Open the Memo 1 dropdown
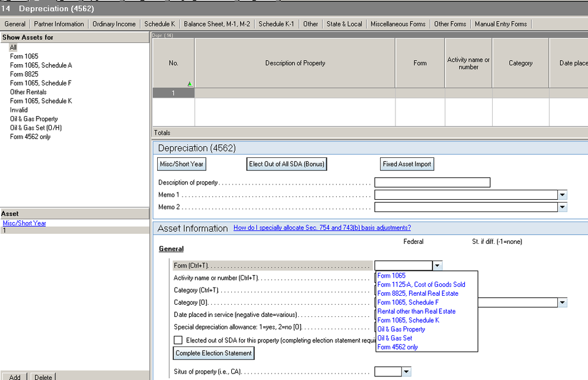Viewport: 588px width, 380px height. click(562, 194)
